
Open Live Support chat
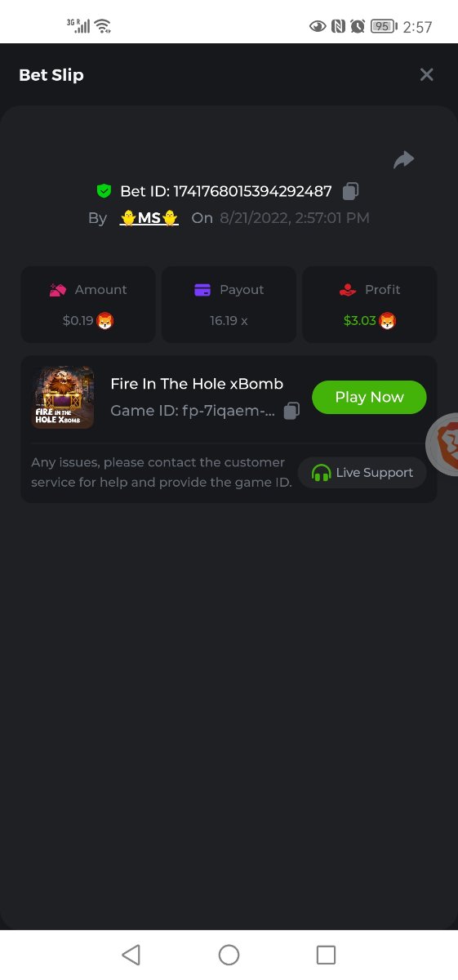tap(362, 473)
